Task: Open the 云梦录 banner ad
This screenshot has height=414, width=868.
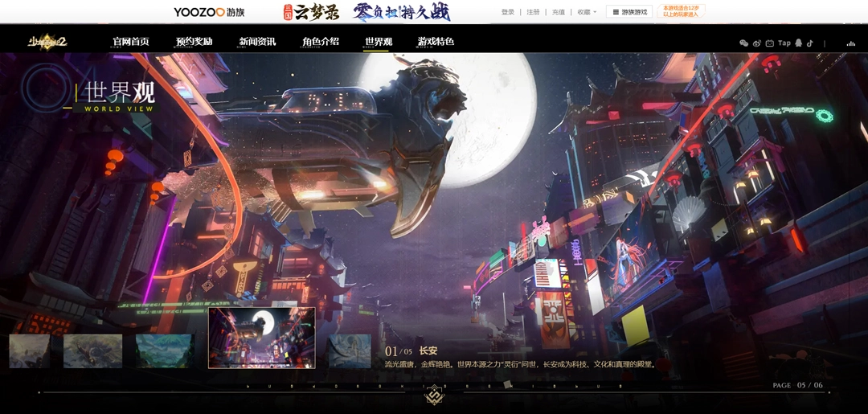Action: (x=311, y=12)
